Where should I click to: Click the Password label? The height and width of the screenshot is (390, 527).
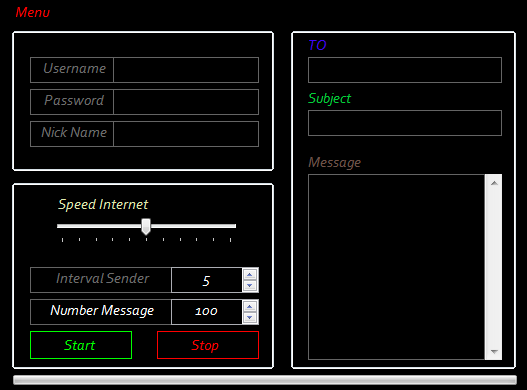[74, 100]
